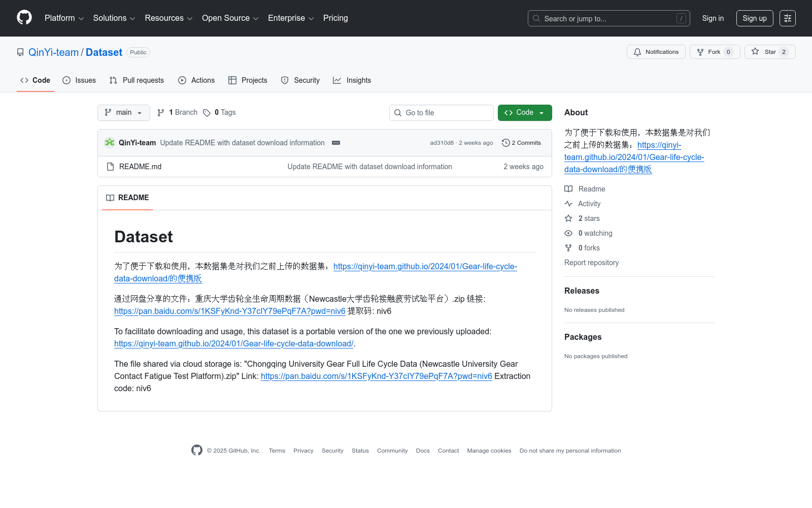Open the GitHub homepage logo

pos(24,18)
